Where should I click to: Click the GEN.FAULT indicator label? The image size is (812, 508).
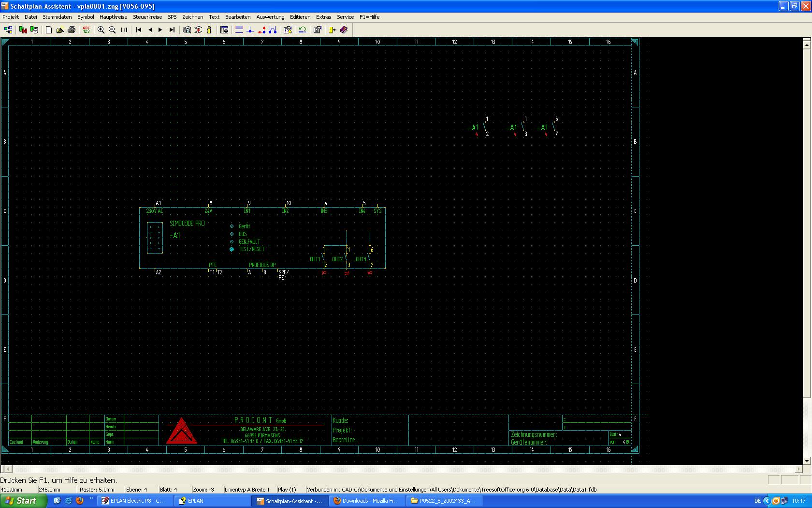[x=249, y=241]
